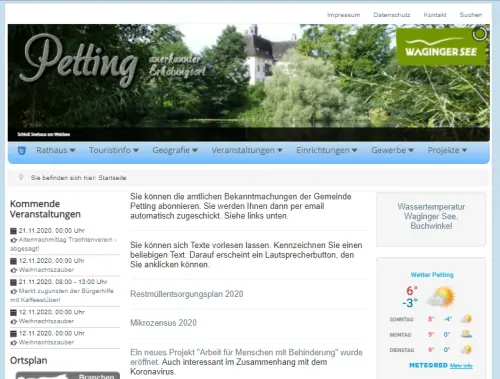The height and width of the screenshot is (379, 500).
Task: Open Markt zugunsten der Bürgerhilfe event
Action: coord(62,295)
